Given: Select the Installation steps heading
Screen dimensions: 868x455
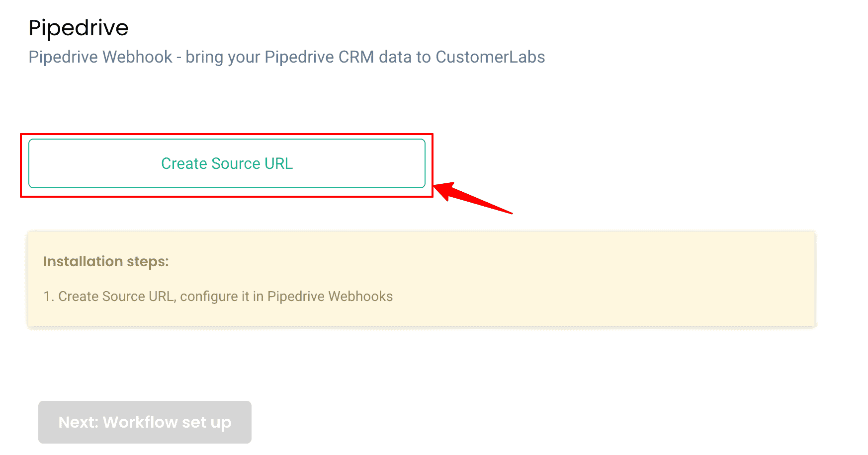Looking at the screenshot, I should 106,261.
